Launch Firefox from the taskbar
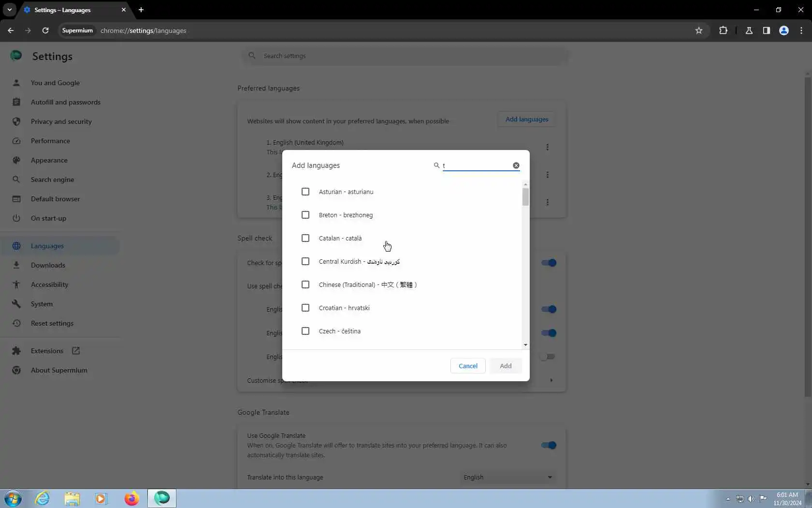The width and height of the screenshot is (812, 508). (131, 498)
